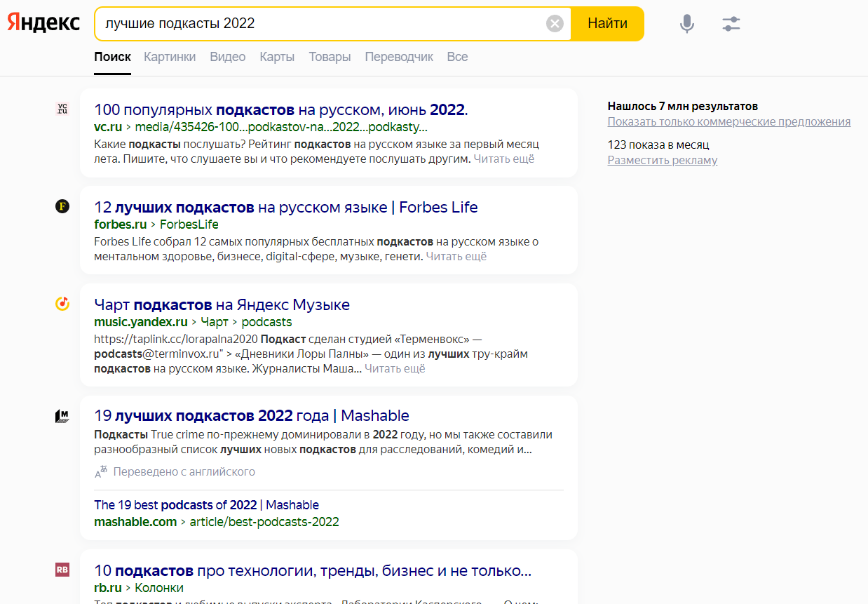
Task: Open the Все services tab
Action: pyautogui.click(x=457, y=57)
